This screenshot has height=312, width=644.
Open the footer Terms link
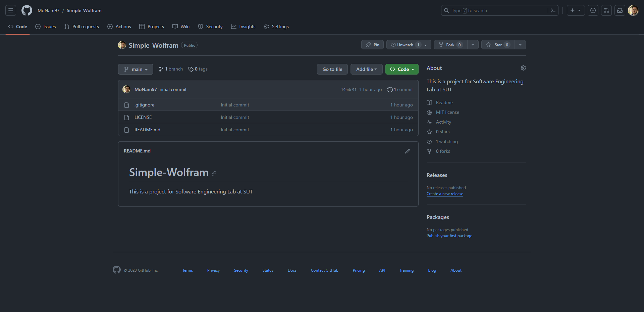(187, 270)
